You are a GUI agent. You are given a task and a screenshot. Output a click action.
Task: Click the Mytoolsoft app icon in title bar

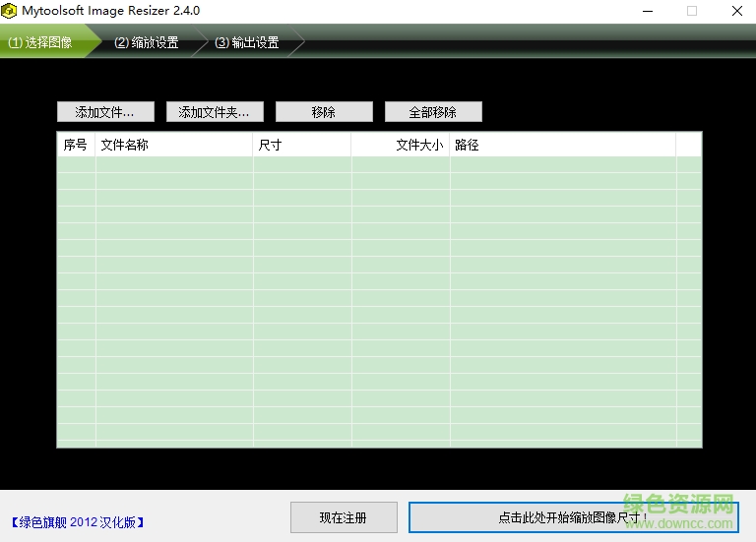[11, 11]
